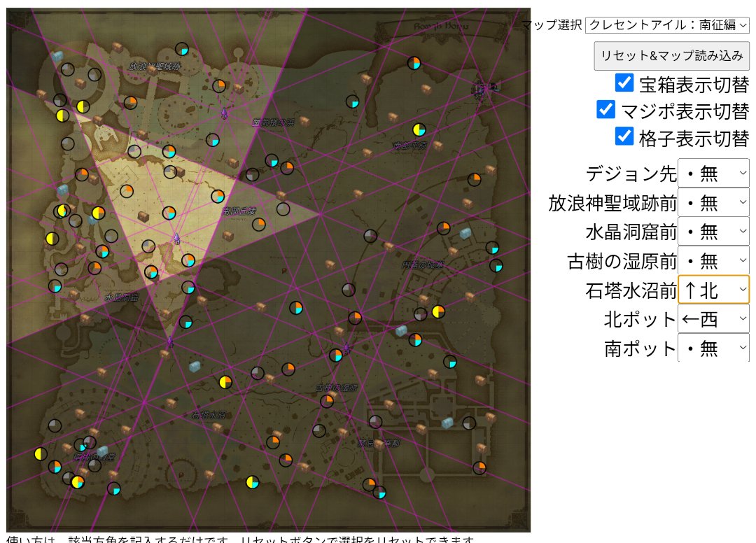Image resolution: width=756 pixels, height=543 pixels.
Task: Click pale-blue chest northwest of 石塔水沼 label
Action: (x=195, y=367)
